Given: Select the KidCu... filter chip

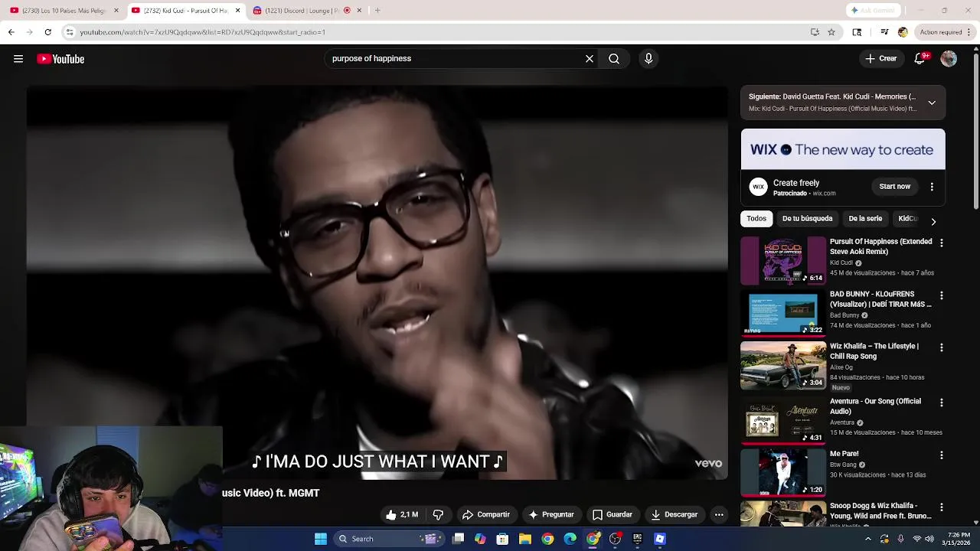Looking at the screenshot, I should (908, 219).
